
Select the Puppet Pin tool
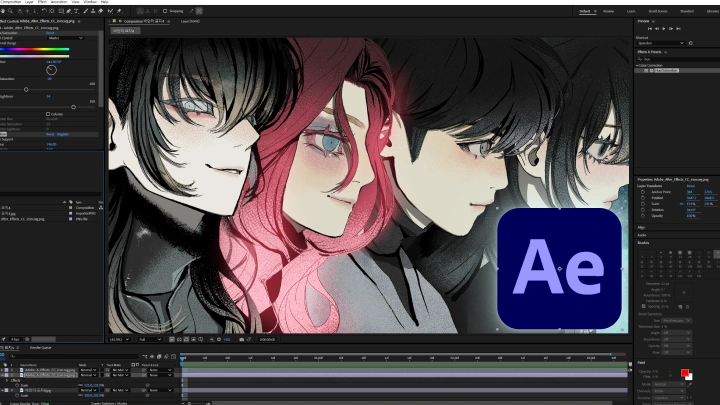pyautogui.click(x=120, y=11)
